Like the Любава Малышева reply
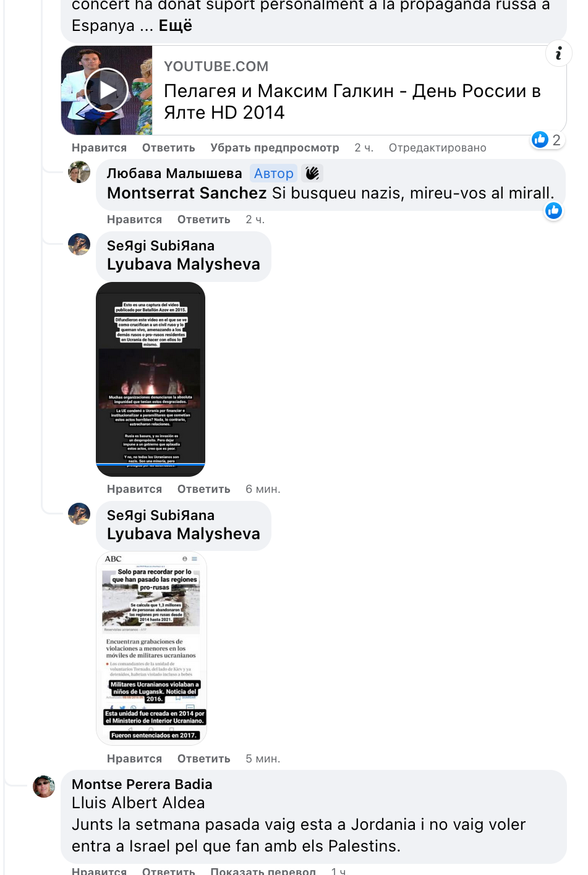Screen dimensions: 588x875 (x=134, y=220)
